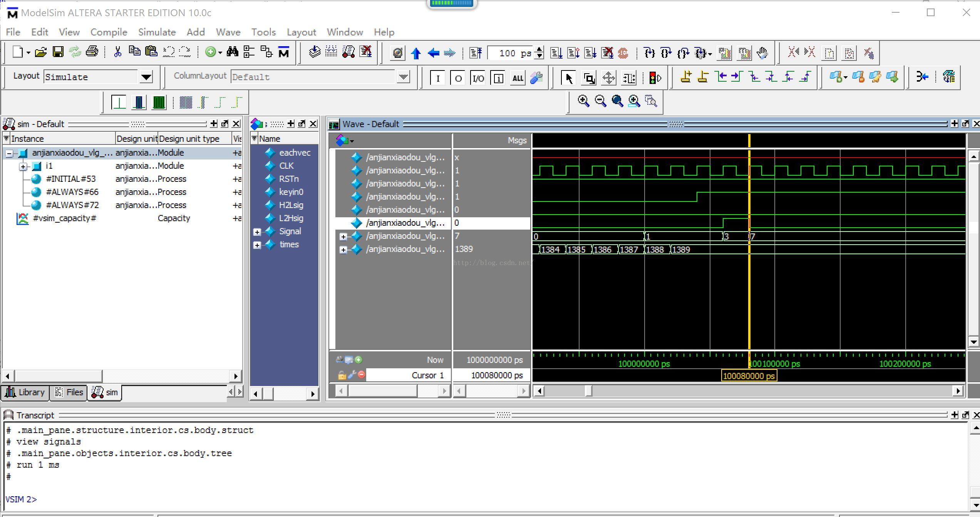Select the arrow pointer Select Mode icon
This screenshot has width=980, height=517.
pos(568,77)
